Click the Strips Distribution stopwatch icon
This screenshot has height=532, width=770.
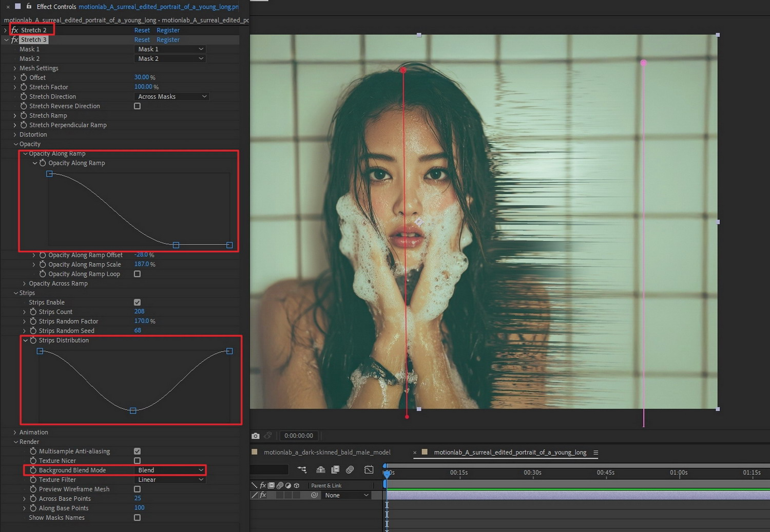33,340
